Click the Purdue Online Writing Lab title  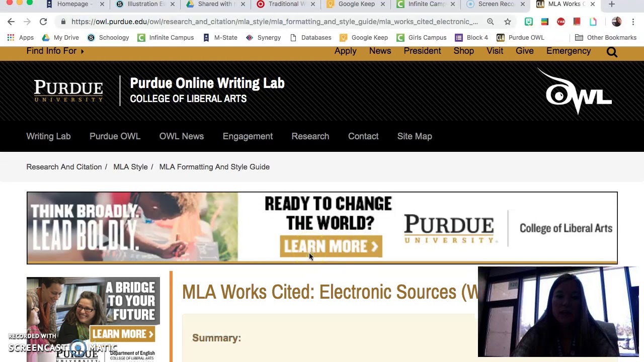(207, 83)
